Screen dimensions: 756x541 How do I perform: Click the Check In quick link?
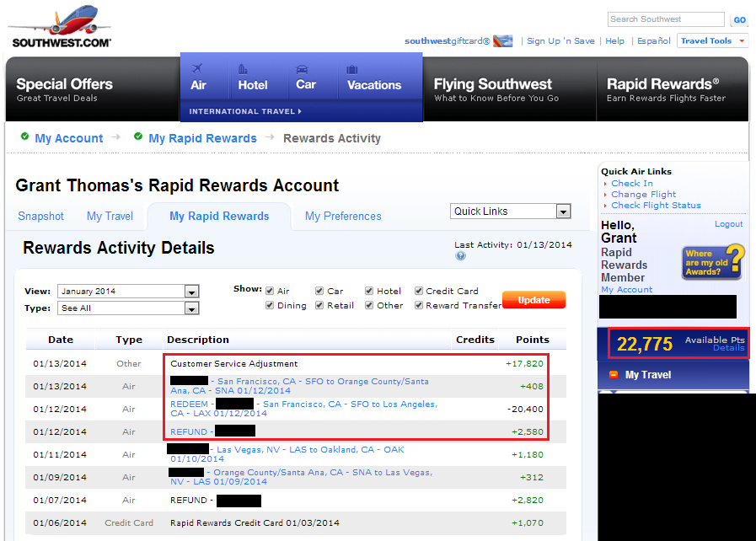631,183
